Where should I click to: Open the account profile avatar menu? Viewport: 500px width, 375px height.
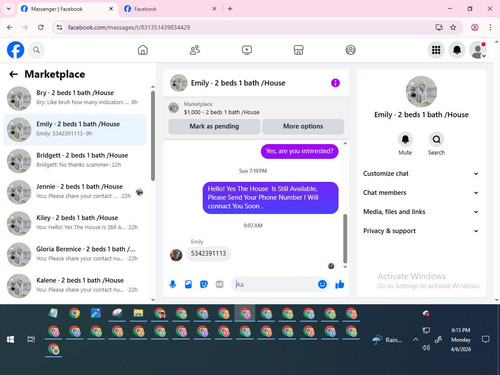pyautogui.click(x=478, y=50)
